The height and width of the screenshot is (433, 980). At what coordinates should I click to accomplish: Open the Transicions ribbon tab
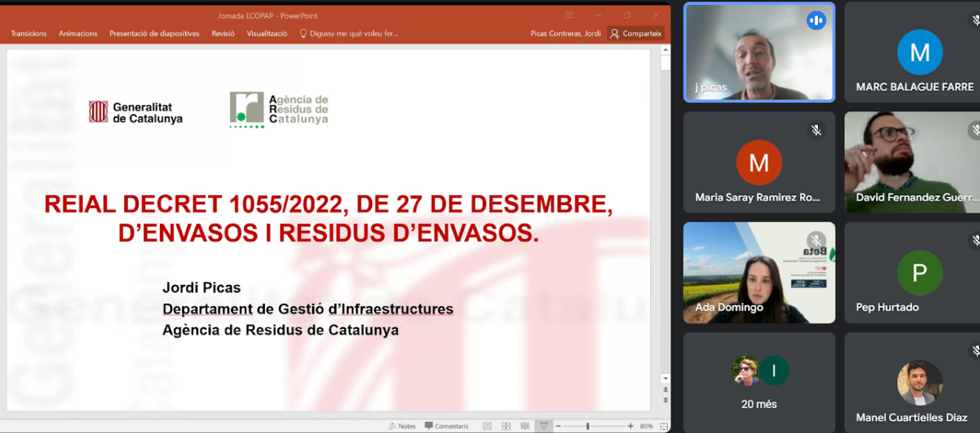pos(29,33)
